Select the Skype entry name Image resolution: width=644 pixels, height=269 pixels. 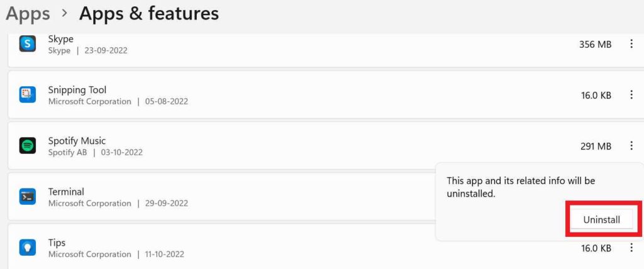(x=60, y=39)
